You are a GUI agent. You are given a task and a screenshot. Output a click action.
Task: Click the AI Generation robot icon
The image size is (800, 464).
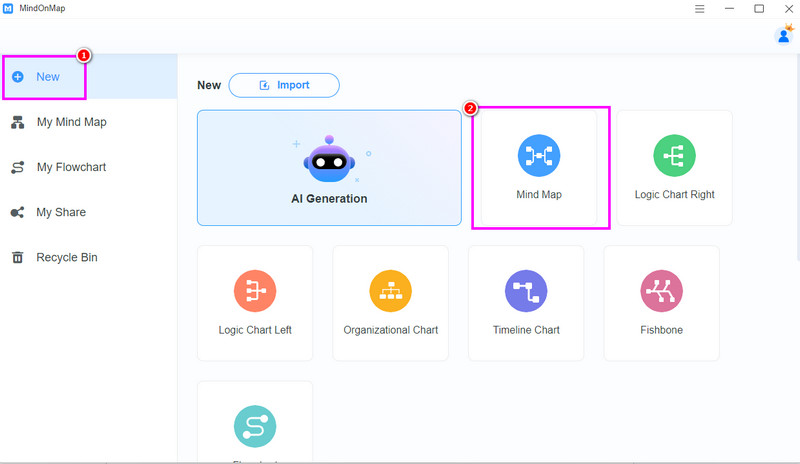coord(330,159)
